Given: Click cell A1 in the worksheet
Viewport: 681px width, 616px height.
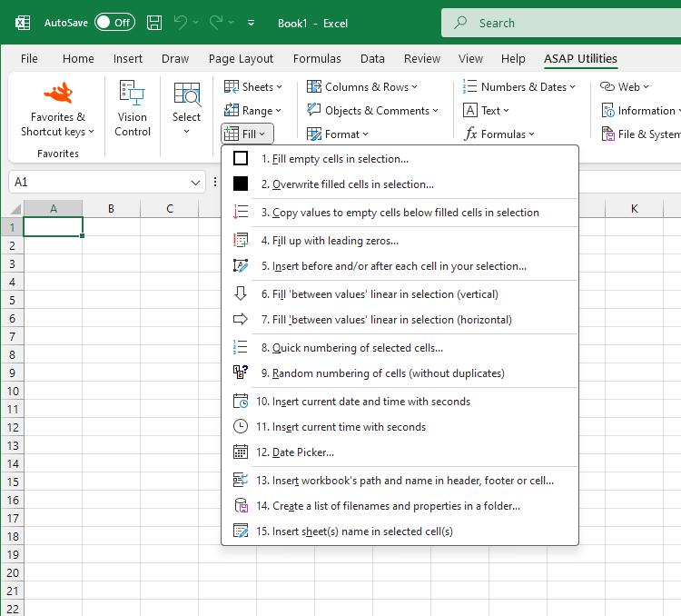Looking at the screenshot, I should (53, 227).
